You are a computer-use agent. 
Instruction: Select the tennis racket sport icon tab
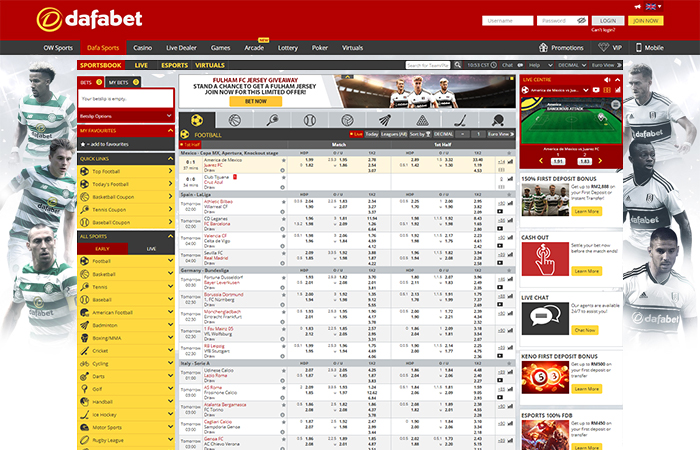(272, 120)
